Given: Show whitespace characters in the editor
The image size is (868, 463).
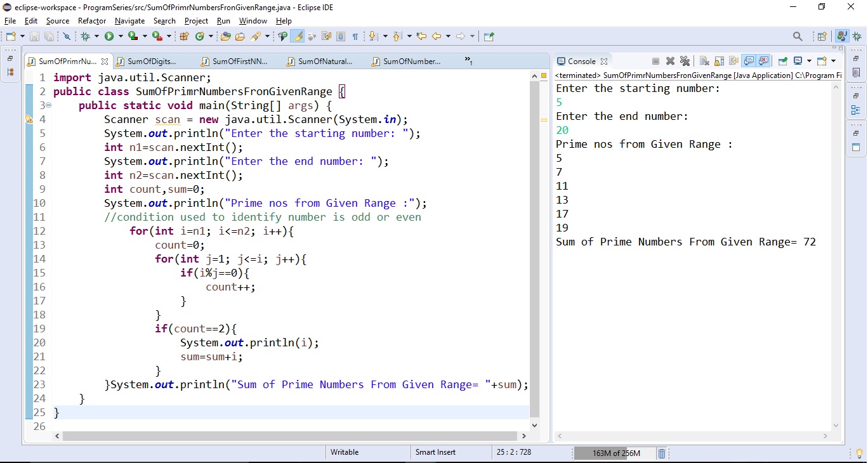Looking at the screenshot, I should (356, 36).
